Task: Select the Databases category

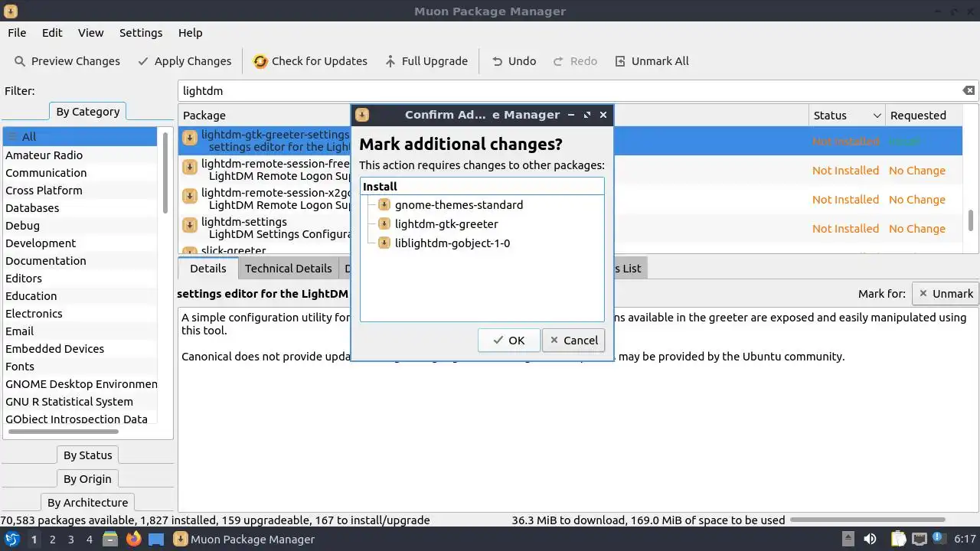Action: click(80, 208)
